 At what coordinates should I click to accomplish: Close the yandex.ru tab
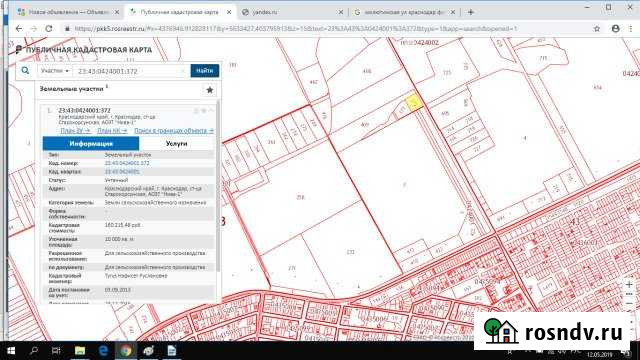pos(341,12)
